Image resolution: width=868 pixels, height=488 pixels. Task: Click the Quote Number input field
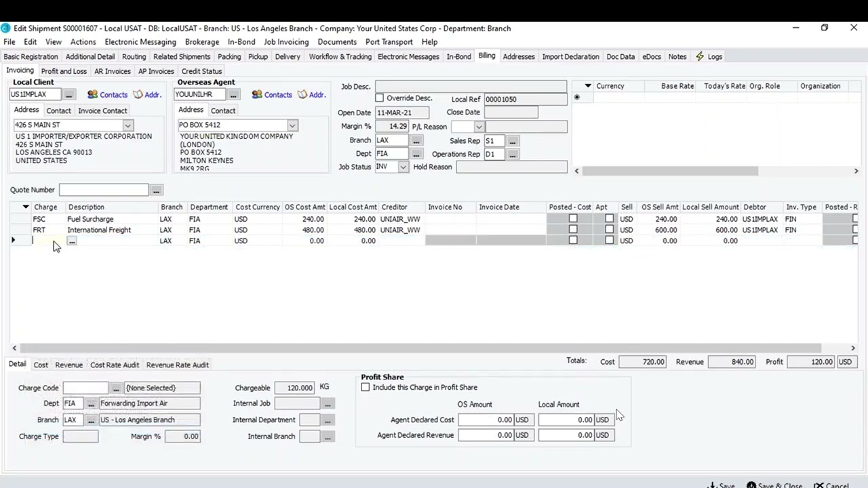click(104, 190)
